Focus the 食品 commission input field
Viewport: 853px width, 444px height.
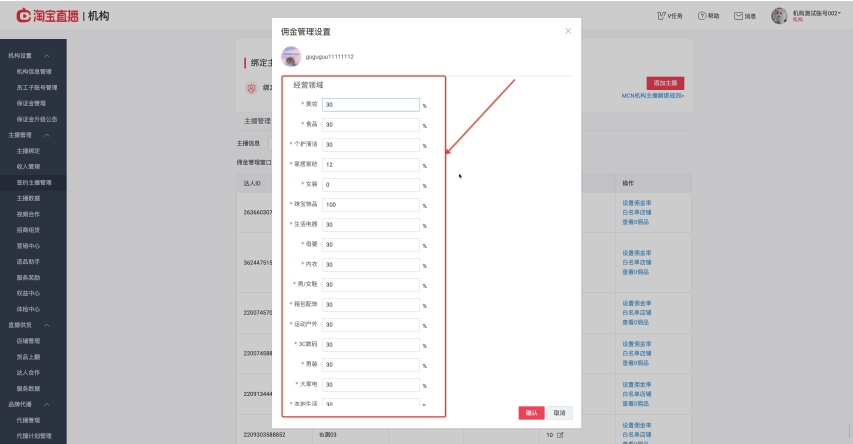[x=370, y=125]
